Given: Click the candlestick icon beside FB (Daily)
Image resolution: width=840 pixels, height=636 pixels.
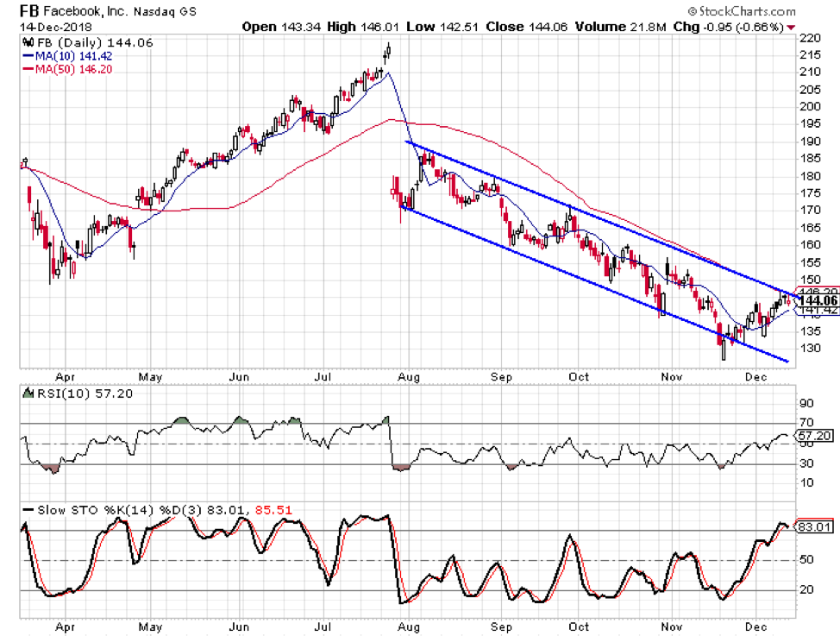Looking at the screenshot, I should 28,42.
